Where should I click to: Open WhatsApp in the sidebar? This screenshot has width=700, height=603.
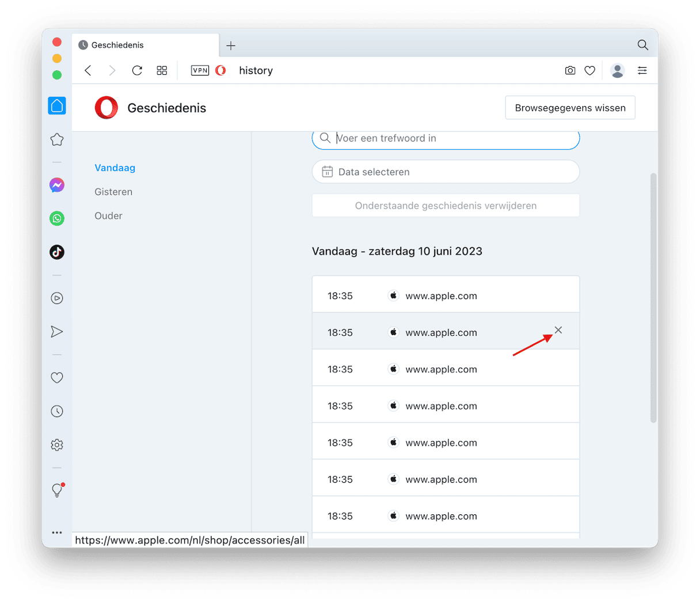(57, 218)
